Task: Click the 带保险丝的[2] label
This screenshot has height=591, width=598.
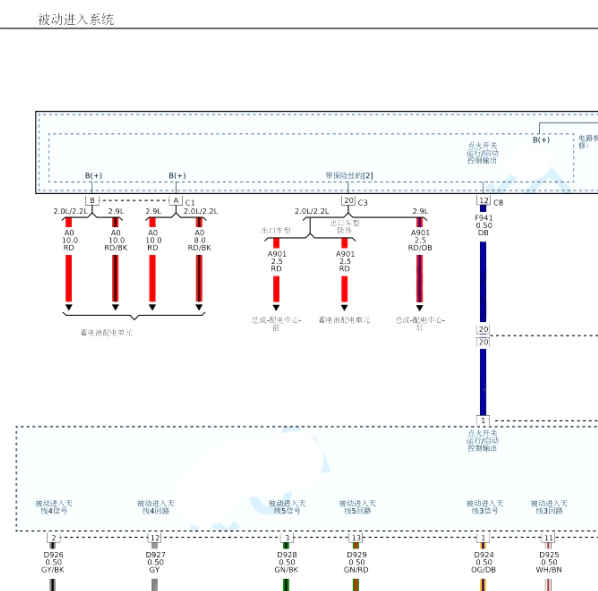Action: click(x=349, y=175)
